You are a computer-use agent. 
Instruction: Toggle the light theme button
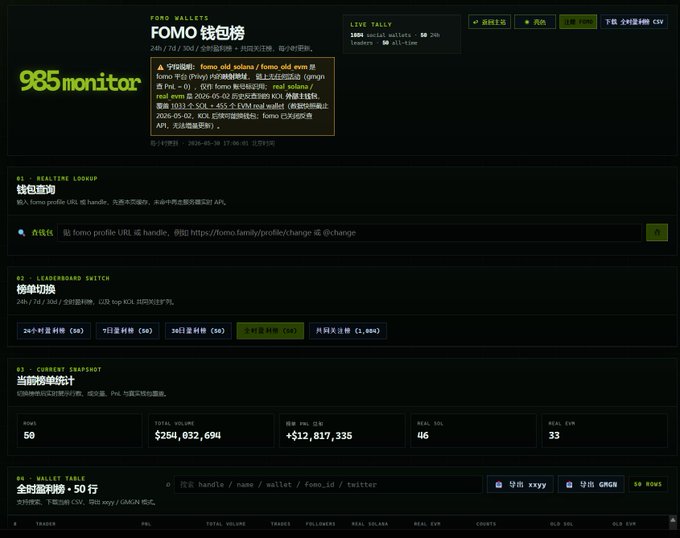[535, 22]
